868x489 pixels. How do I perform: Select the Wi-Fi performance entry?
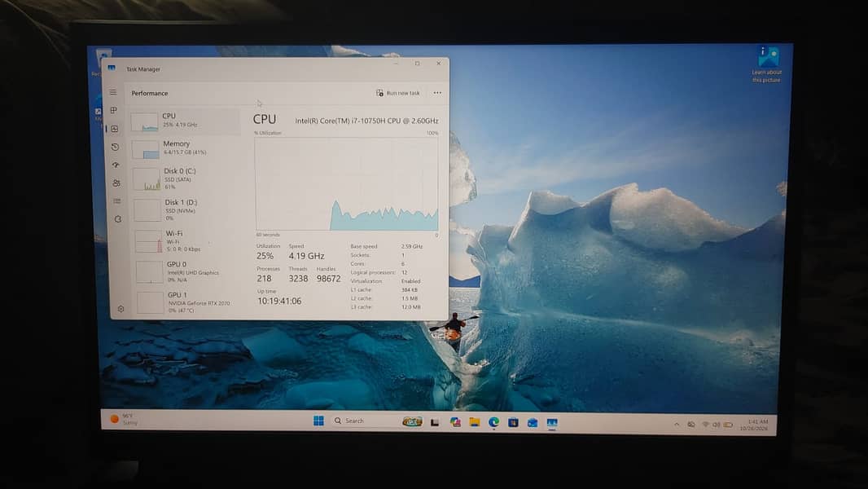[x=189, y=241]
